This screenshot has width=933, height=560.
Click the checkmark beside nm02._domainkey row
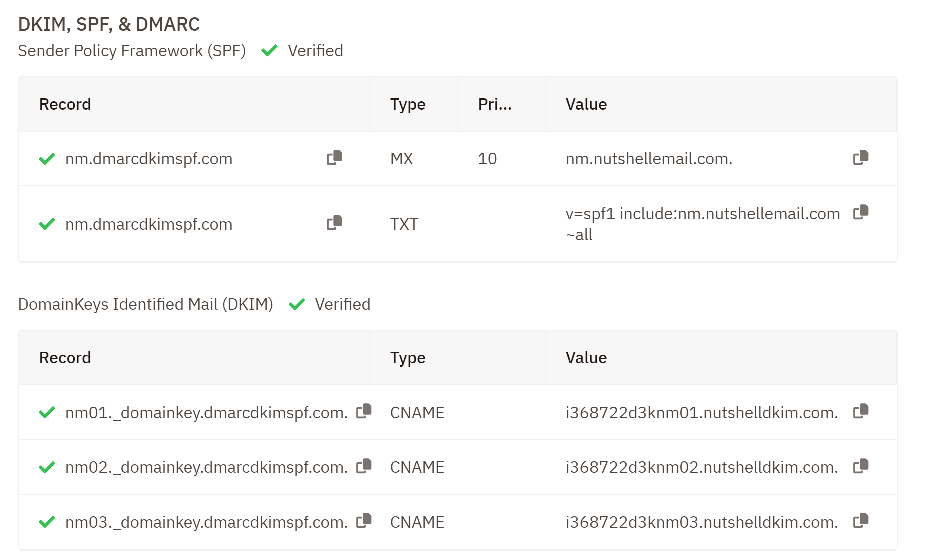click(x=47, y=467)
